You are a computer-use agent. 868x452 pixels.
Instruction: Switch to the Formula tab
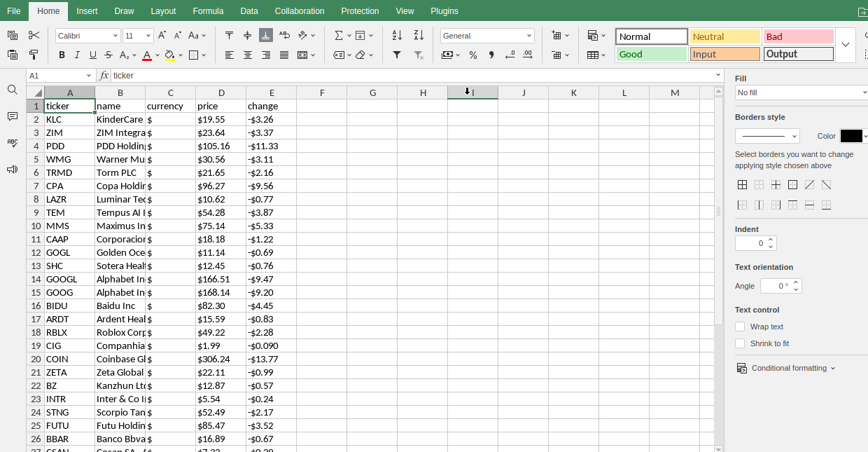pyautogui.click(x=208, y=11)
